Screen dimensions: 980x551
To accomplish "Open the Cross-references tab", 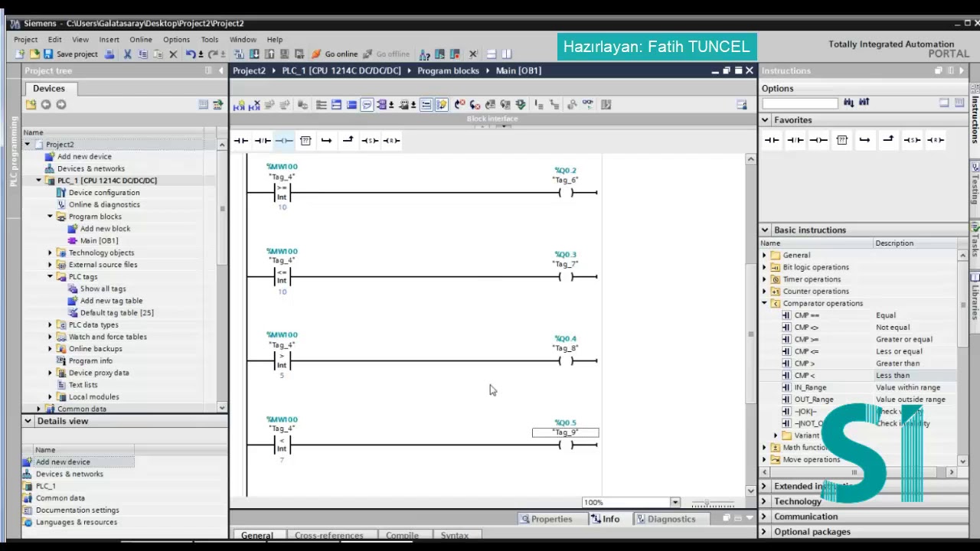I will (x=328, y=536).
